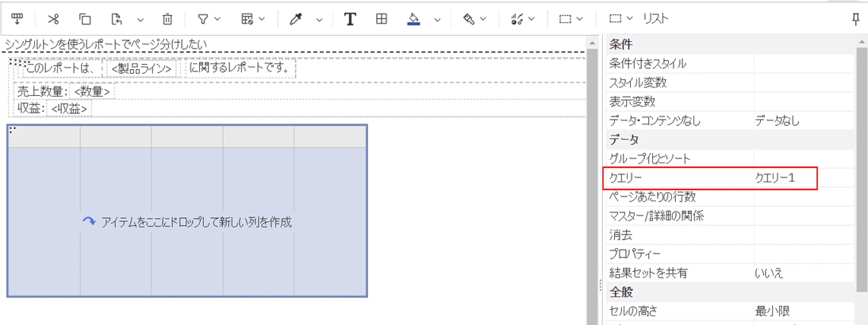The height and width of the screenshot is (325, 868).
Task: Click the Cut scissors icon
Action: tap(53, 19)
